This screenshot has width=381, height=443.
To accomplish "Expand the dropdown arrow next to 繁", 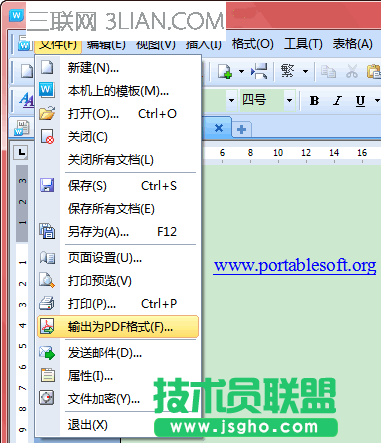I will (305, 71).
